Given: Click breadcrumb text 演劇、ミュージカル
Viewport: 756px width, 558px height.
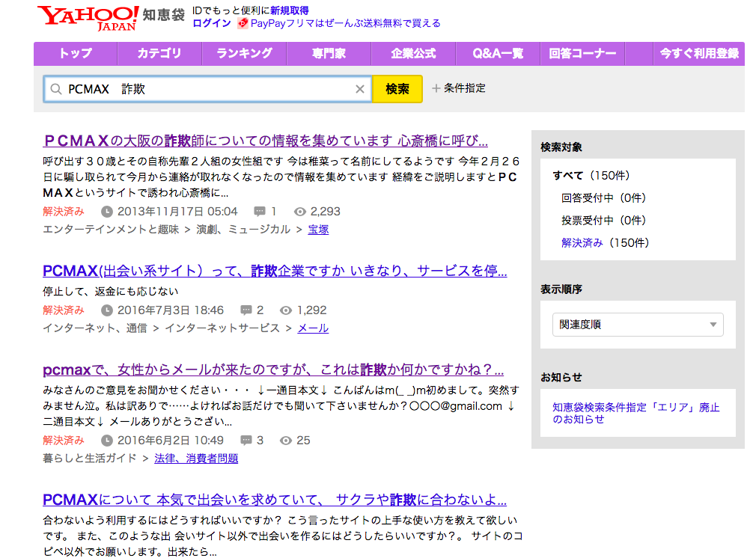Looking at the screenshot, I should pyautogui.click(x=243, y=230).
